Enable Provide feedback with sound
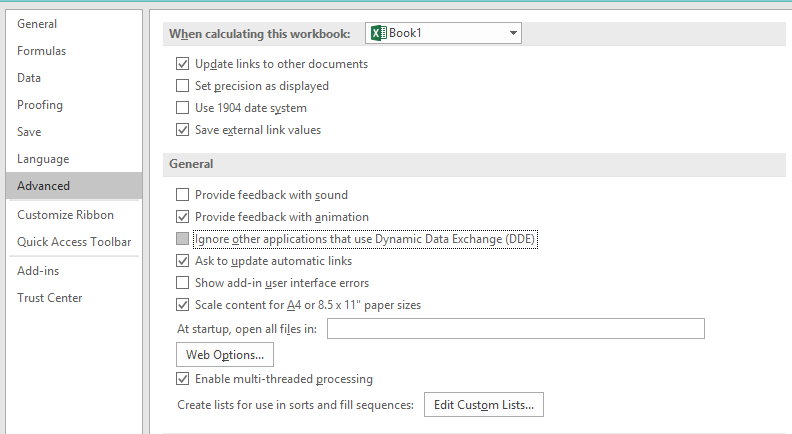Image resolution: width=792 pixels, height=434 pixels. click(182, 195)
